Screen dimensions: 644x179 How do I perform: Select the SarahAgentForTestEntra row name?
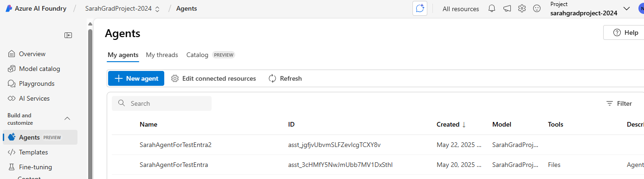174,165
